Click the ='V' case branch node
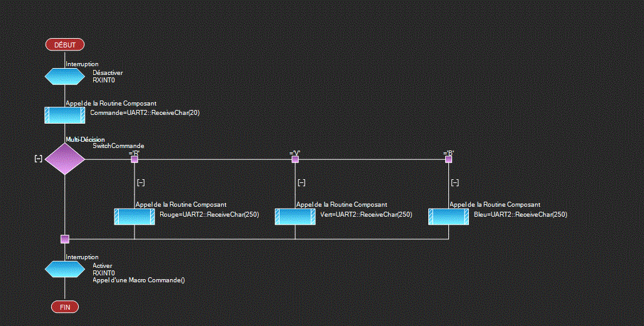This screenshot has width=644, height=326. (295, 159)
